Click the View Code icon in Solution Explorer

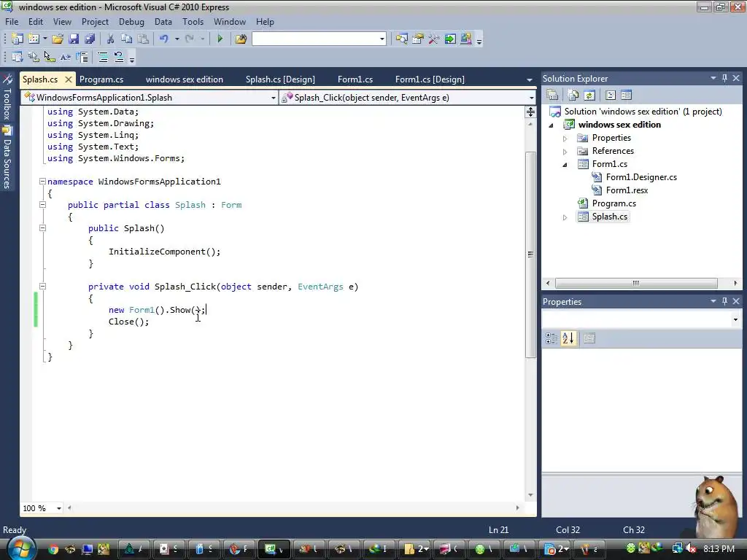[x=611, y=96]
